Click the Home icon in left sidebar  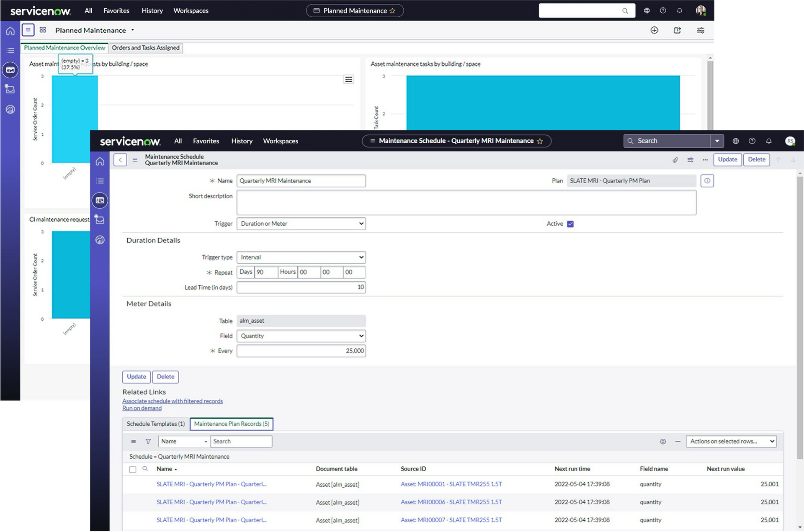pyautogui.click(x=100, y=161)
